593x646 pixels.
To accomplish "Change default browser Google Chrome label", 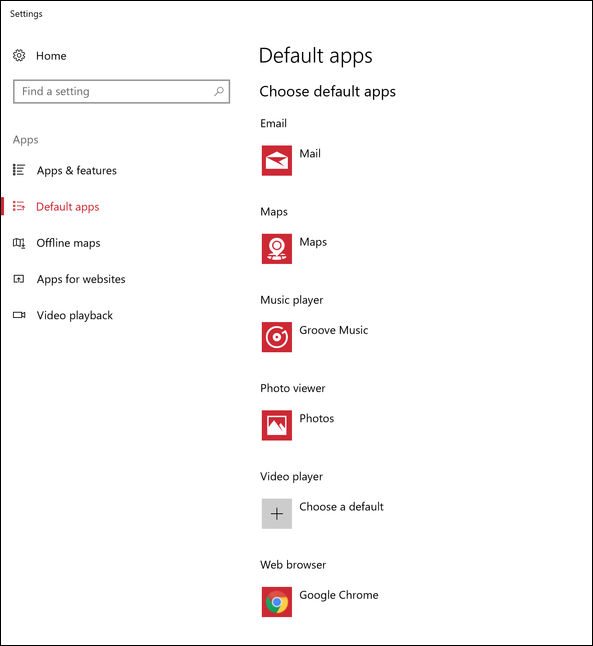I will 339,595.
